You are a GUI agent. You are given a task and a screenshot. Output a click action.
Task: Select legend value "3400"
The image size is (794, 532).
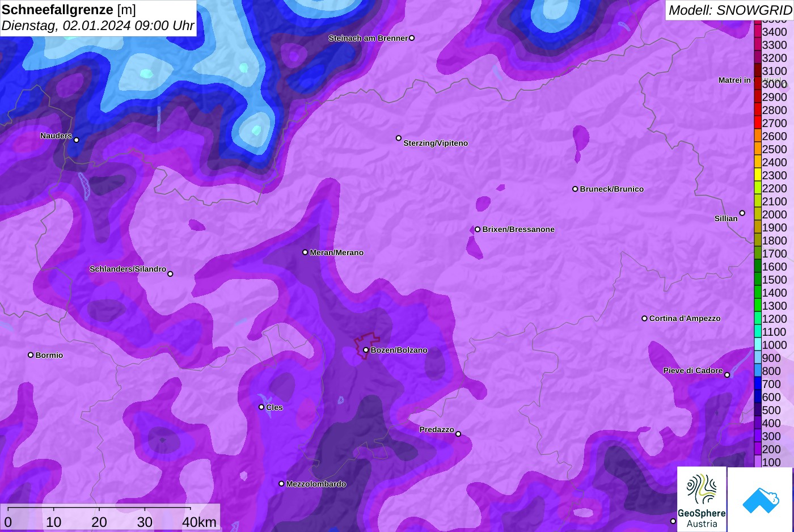pyautogui.click(x=775, y=32)
